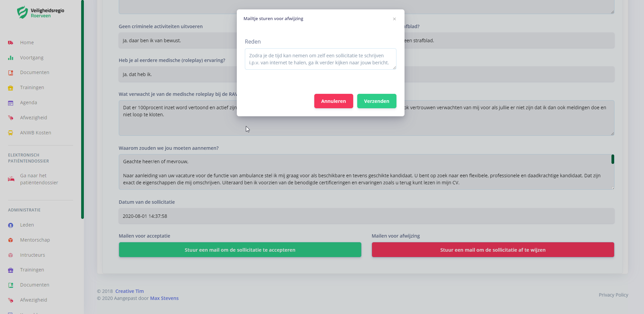Viewport: 644px width, 314px height.
Task: Open the Afwezigheid item under Administratie
Action: tap(33, 300)
